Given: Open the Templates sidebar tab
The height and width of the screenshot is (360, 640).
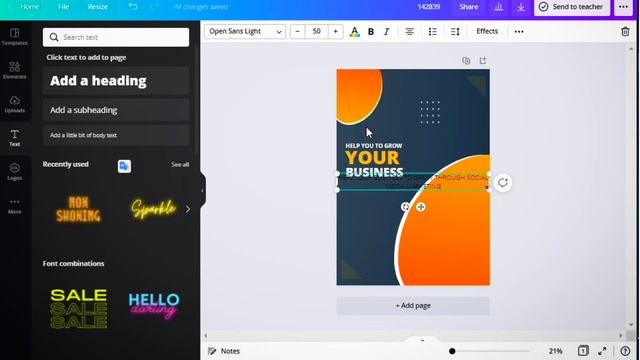Looking at the screenshot, I should [15, 37].
